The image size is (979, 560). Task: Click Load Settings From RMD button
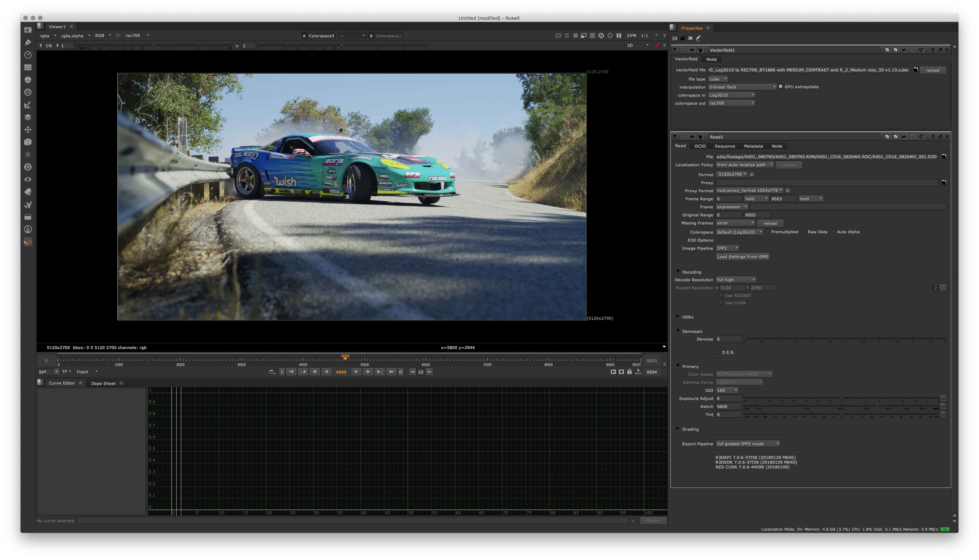click(742, 257)
